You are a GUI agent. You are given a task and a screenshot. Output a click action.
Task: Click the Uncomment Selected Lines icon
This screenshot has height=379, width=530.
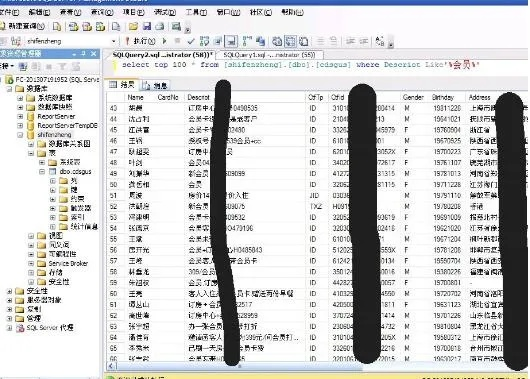click(x=333, y=41)
